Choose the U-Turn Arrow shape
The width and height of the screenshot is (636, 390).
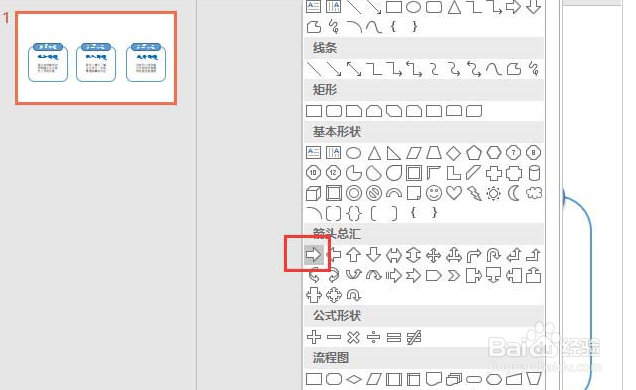[x=494, y=255]
